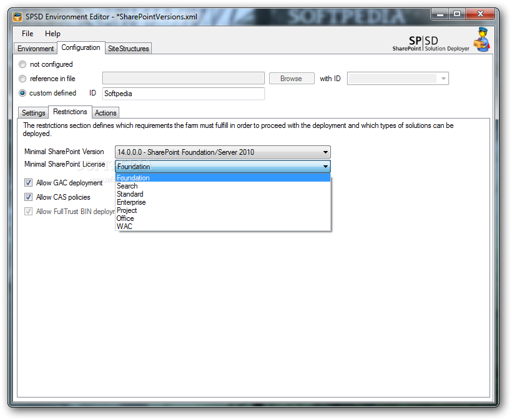Viewport: 512px width, 420px height.
Task: Select the 'not configured' radio button
Action: pyautogui.click(x=22, y=64)
